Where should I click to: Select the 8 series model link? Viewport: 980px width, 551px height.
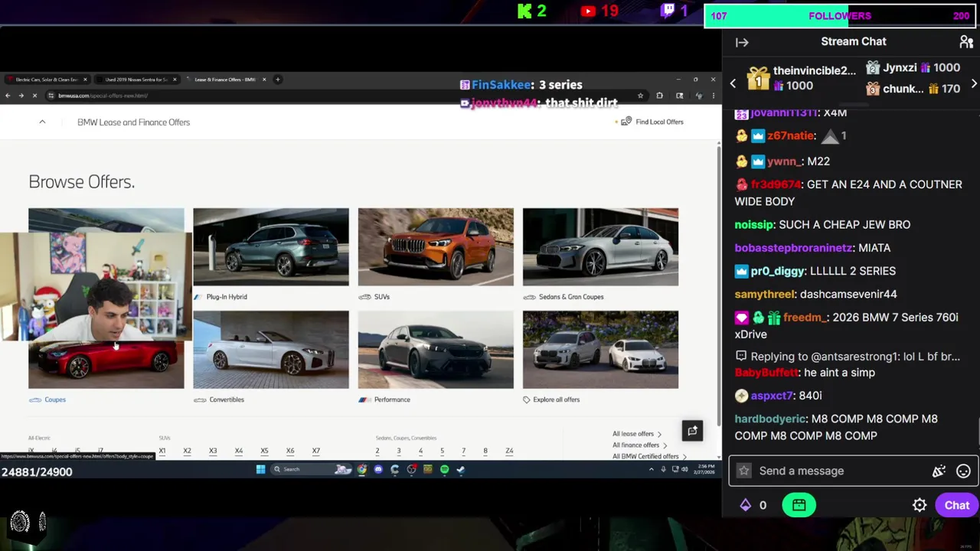coord(485,451)
